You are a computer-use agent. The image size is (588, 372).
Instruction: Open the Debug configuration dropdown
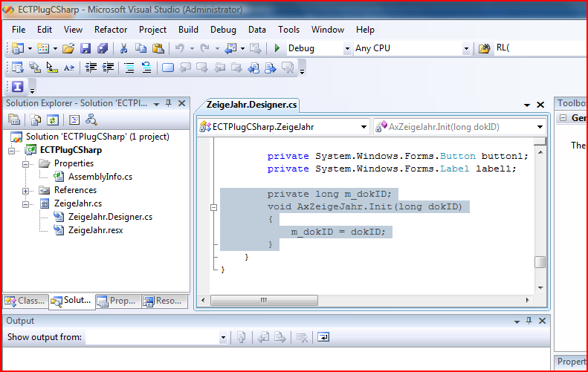click(x=347, y=48)
